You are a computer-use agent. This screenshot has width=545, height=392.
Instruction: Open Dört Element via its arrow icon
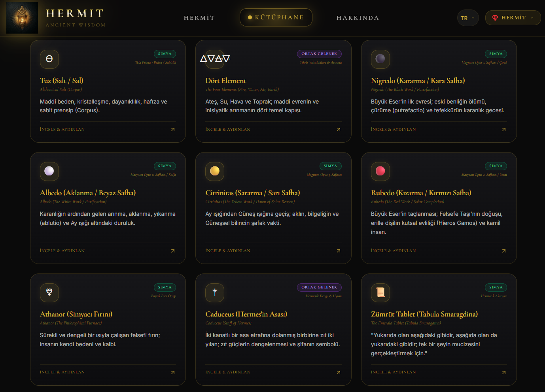point(339,130)
